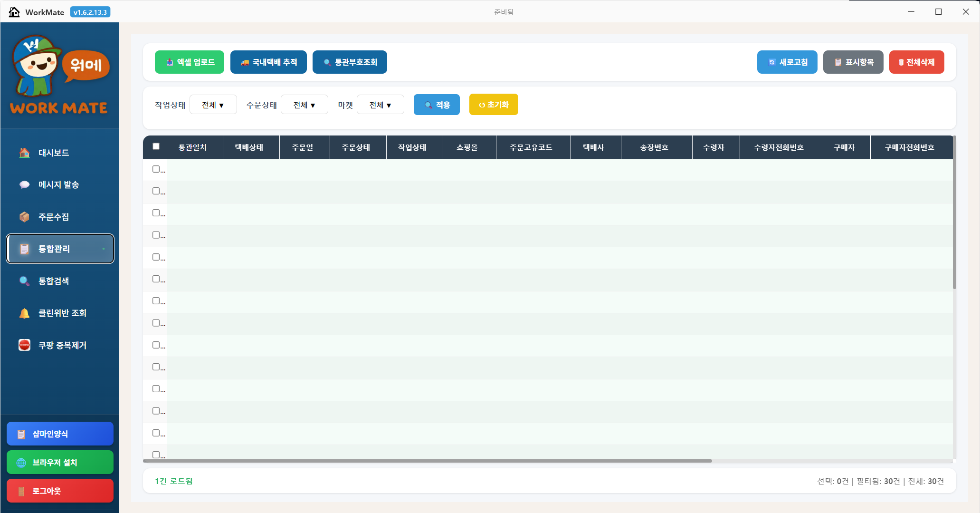Click the 메시지 발송 speech bubble icon
Viewport: 980px width, 513px height.
24,184
